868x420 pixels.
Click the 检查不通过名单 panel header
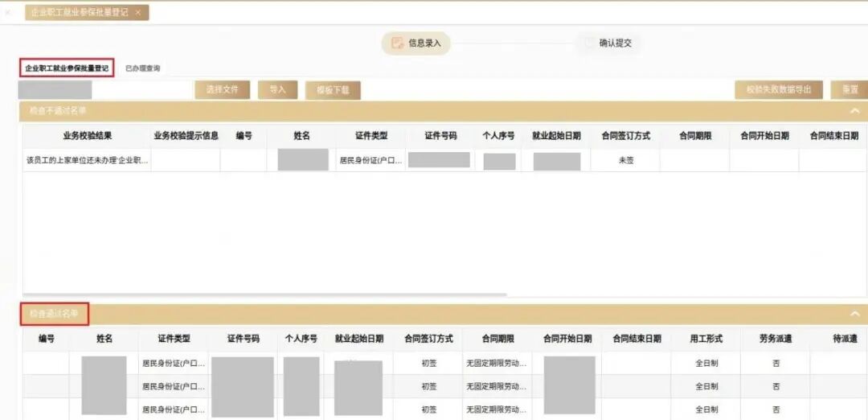click(x=443, y=111)
